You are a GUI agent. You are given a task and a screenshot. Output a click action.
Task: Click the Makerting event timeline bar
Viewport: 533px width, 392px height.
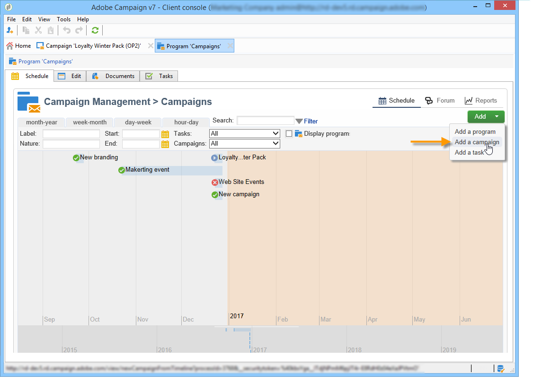pos(172,170)
